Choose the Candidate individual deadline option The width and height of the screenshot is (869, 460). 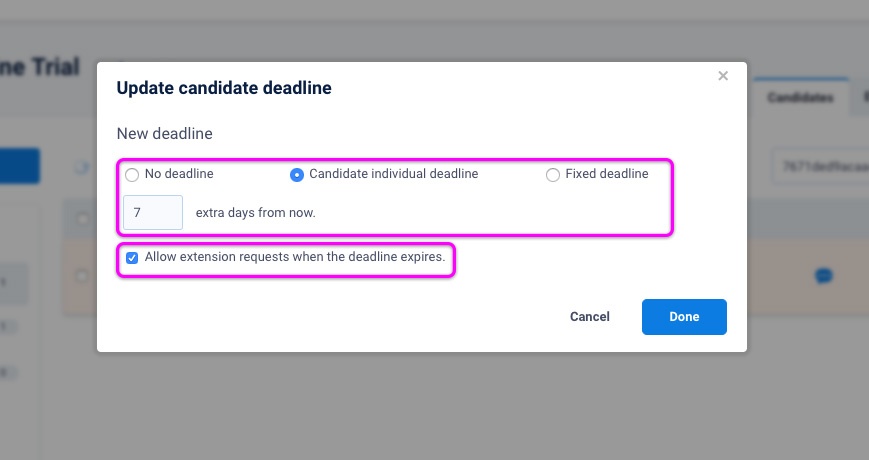tap(297, 175)
